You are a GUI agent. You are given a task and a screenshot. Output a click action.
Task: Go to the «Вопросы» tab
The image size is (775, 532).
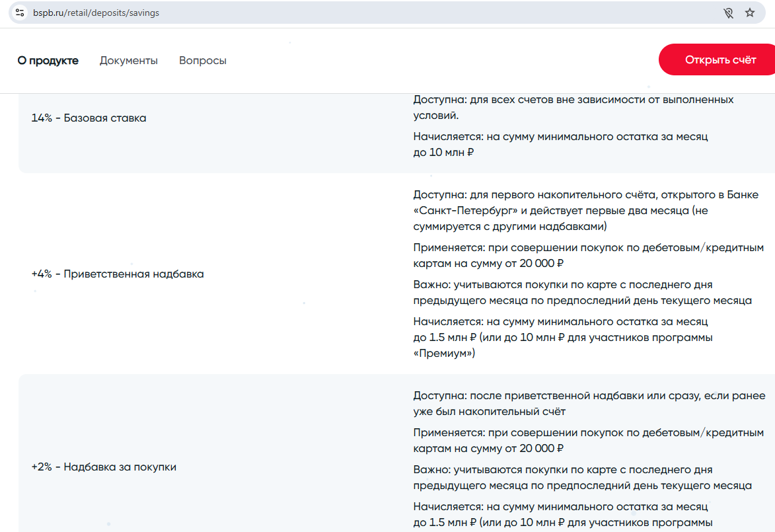[203, 61]
